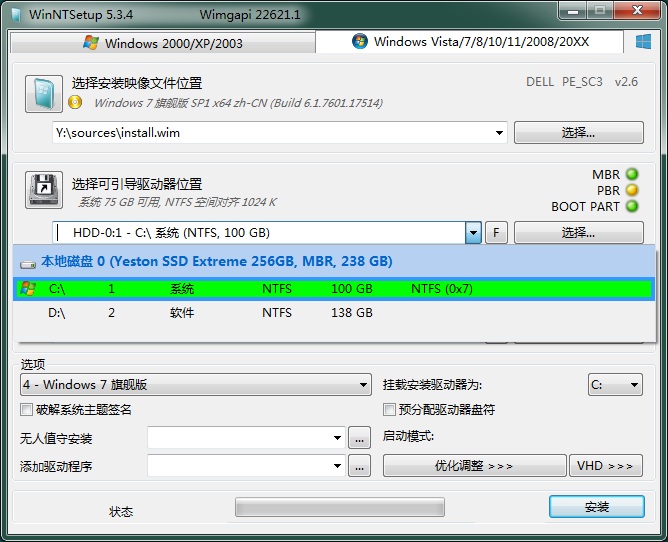
Task: Open the mount drive letter C: dropdown
Action: (x=634, y=385)
